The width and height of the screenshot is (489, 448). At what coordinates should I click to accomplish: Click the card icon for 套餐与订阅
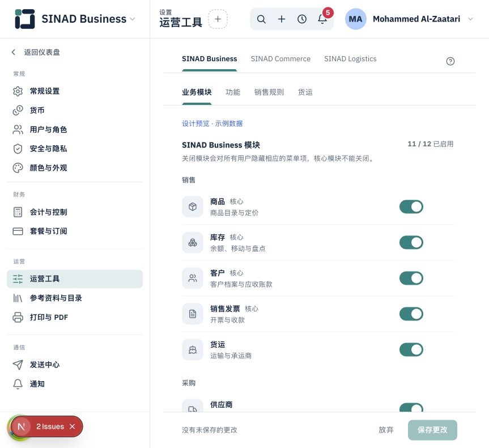point(18,231)
